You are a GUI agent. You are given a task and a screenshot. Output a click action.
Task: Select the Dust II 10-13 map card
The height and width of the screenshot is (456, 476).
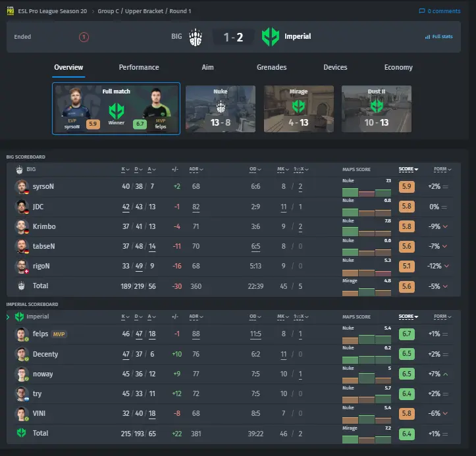[x=377, y=109]
